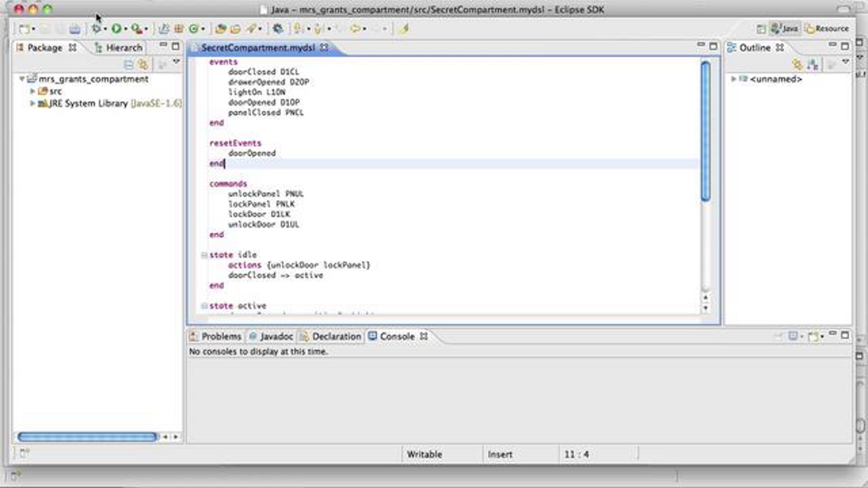Expand the src folder node
Viewport: 868px width, 488px height.
pyautogui.click(x=32, y=91)
